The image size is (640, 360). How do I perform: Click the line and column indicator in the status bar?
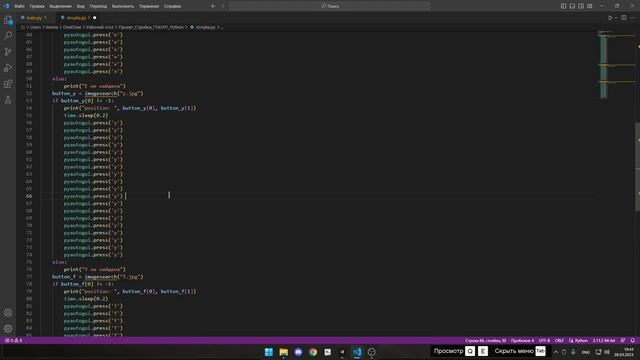point(485,340)
